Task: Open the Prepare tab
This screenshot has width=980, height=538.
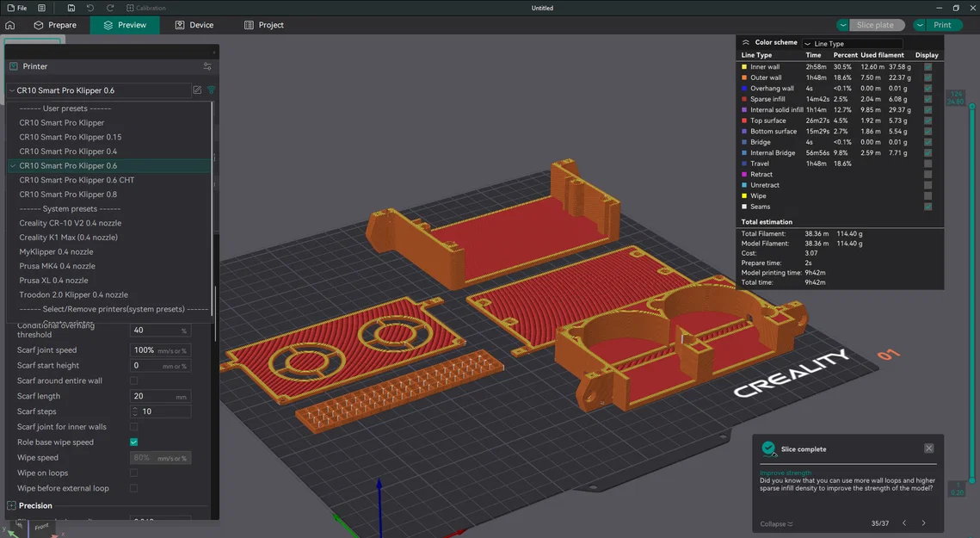Action: click(x=56, y=25)
